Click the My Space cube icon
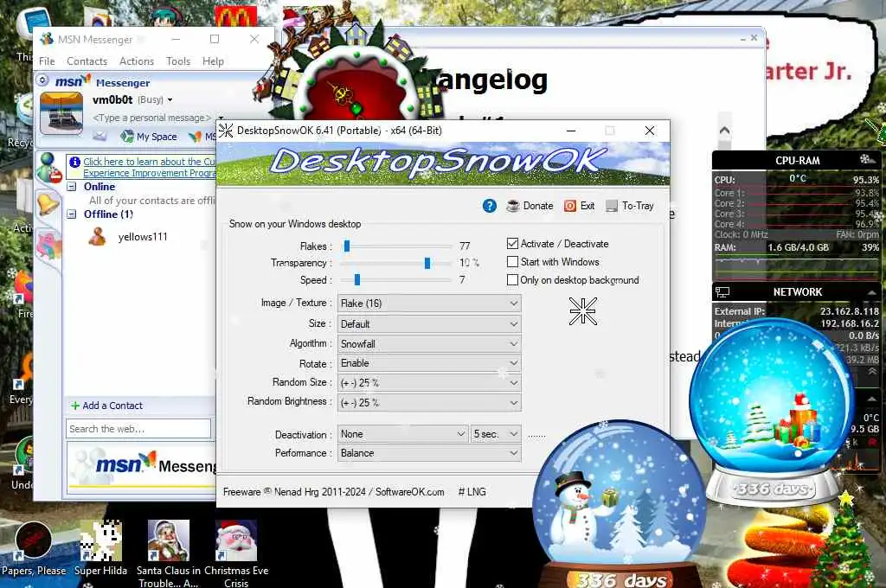This screenshot has width=886, height=588. tap(127, 136)
